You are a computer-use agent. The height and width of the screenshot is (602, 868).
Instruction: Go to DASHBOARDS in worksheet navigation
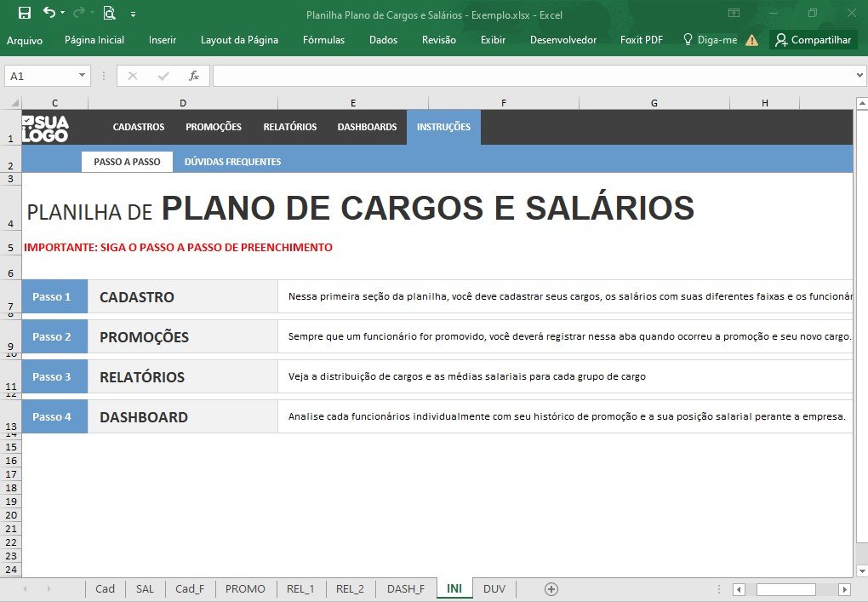point(367,127)
